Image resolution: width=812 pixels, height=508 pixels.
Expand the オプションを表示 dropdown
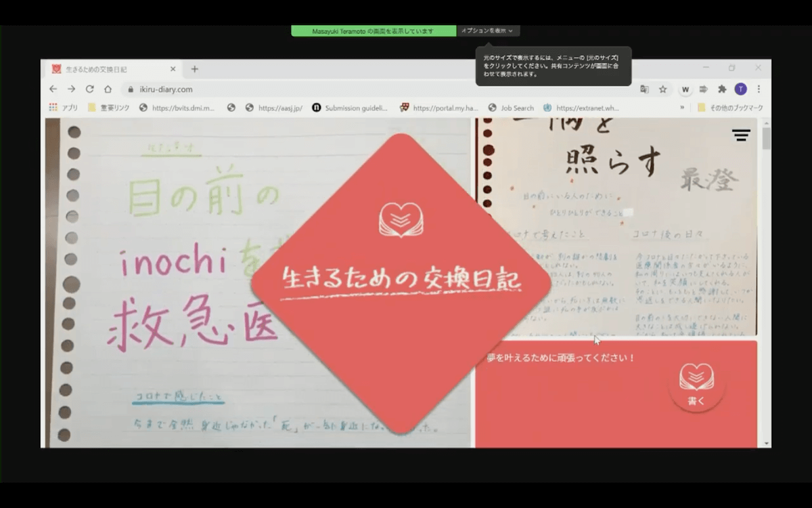click(x=488, y=31)
